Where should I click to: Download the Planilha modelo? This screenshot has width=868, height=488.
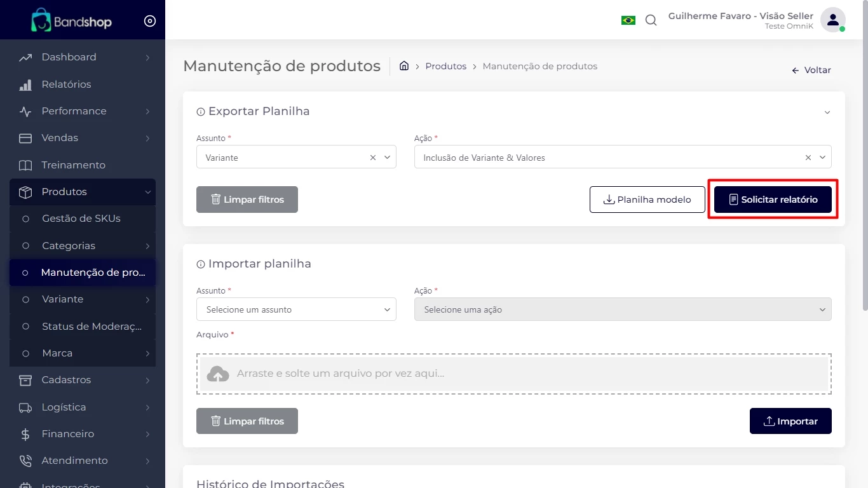click(647, 200)
